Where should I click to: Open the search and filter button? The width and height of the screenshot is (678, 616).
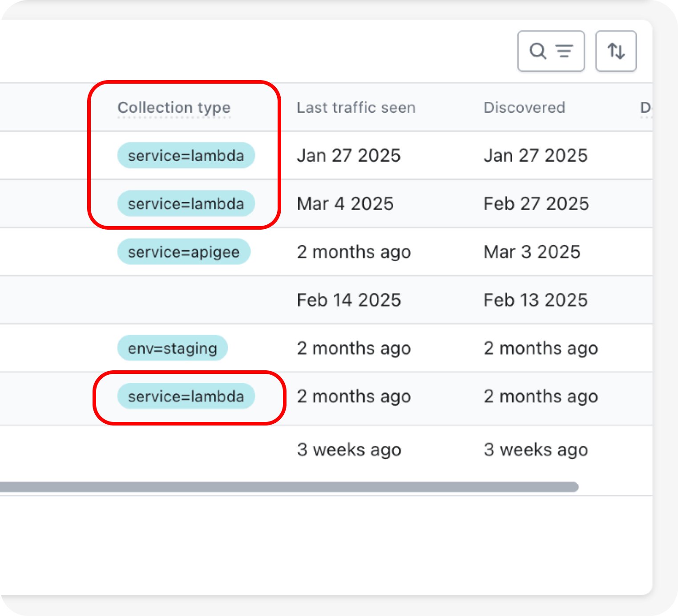pyautogui.click(x=551, y=51)
